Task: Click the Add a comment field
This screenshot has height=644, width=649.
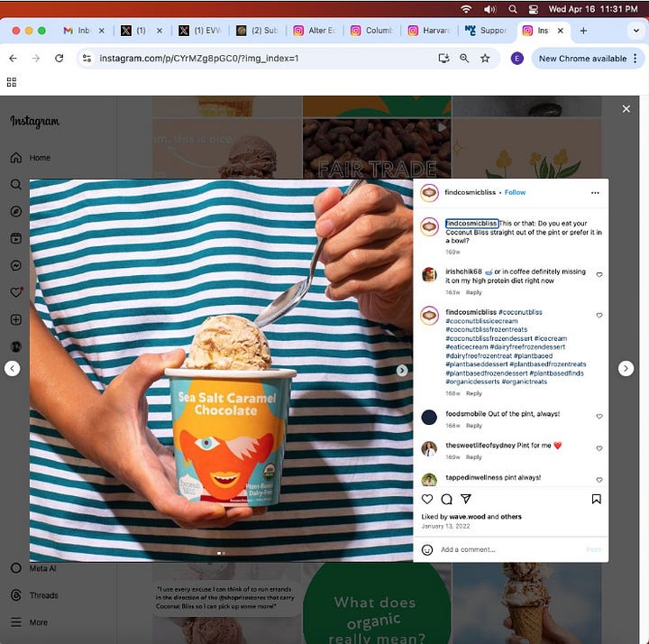Action: coord(509,549)
